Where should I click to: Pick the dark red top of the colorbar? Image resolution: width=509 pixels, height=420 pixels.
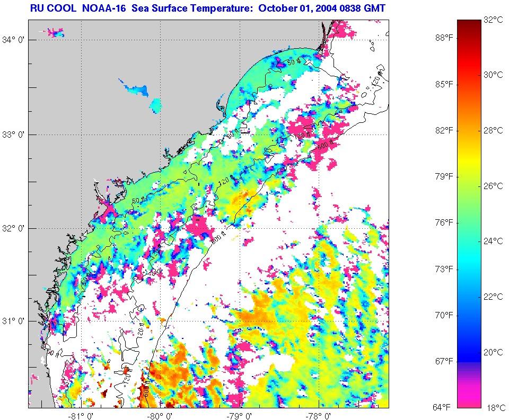(469, 26)
